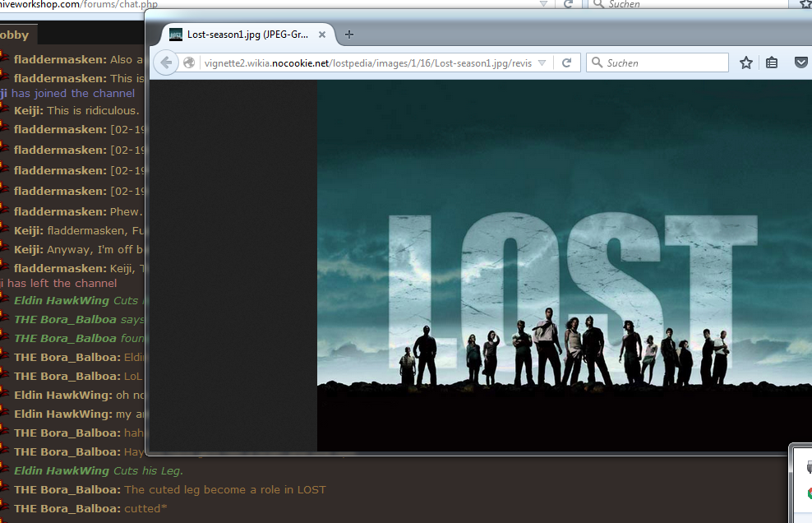Reload the Lost-season1.jpg page

(566, 62)
